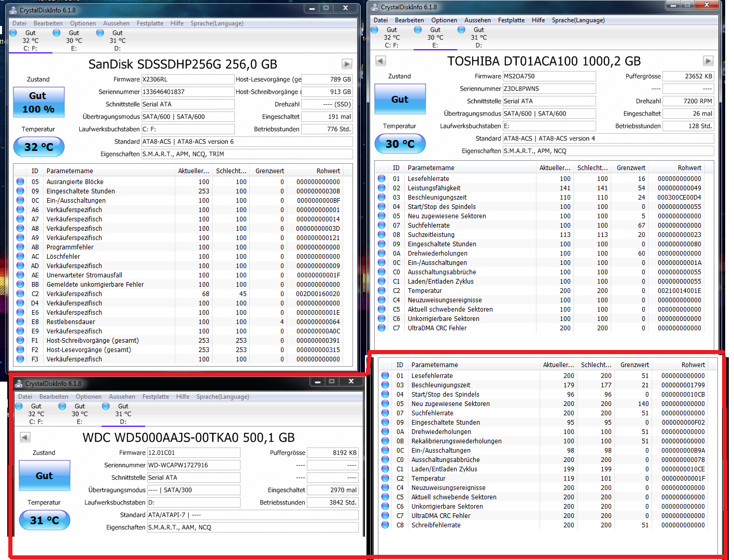This screenshot has width=734, height=560.
Task: Click Grenzwert column header in SanDisk window
Action: click(268, 171)
